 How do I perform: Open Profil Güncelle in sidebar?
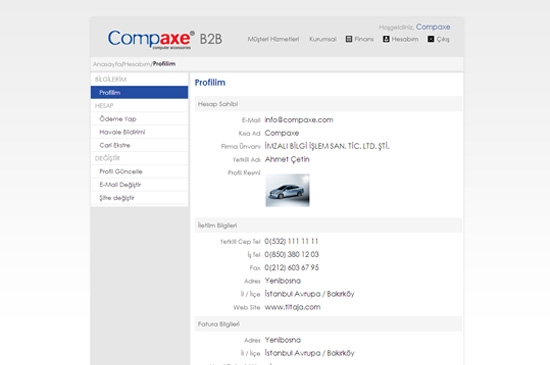point(139,171)
